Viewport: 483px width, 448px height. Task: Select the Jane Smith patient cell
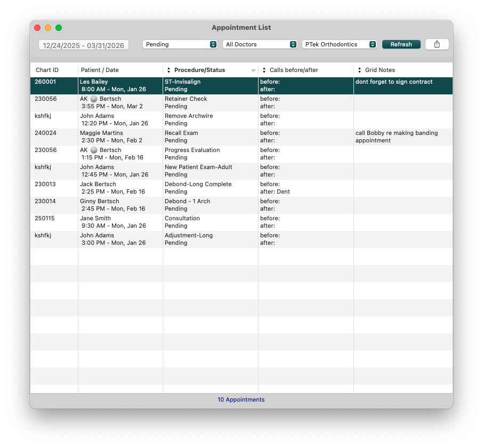tap(120, 222)
